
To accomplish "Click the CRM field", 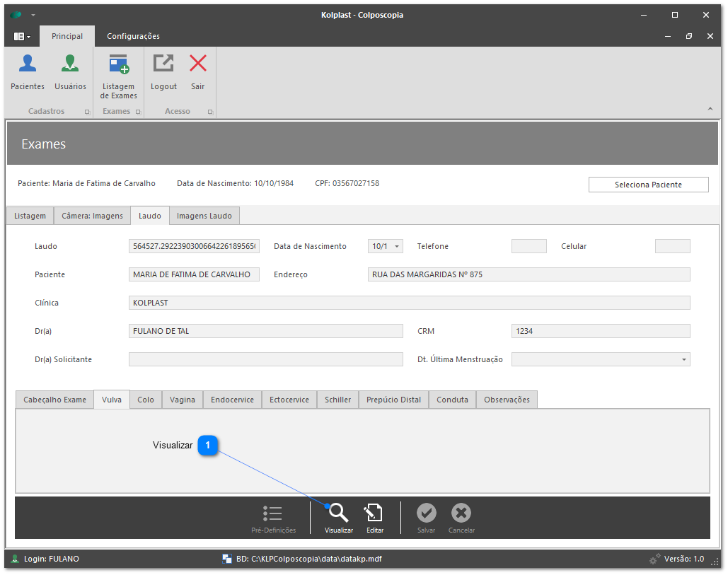I will pos(601,332).
